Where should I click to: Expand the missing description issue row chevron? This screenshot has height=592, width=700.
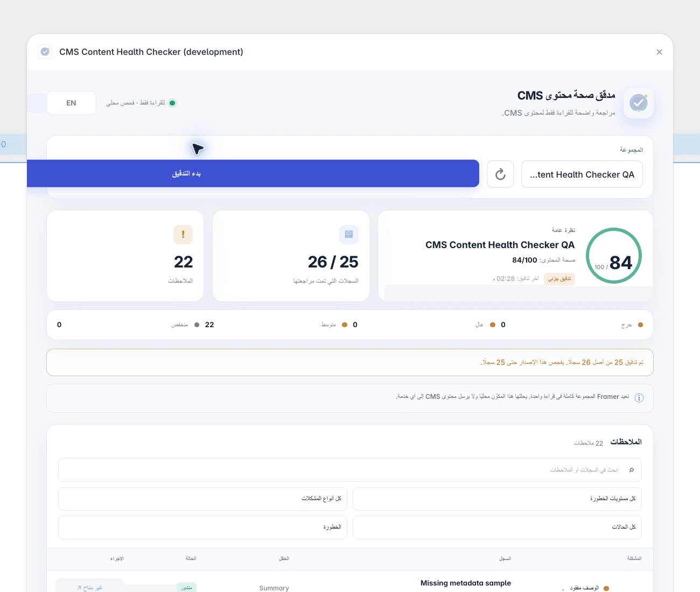point(563,589)
